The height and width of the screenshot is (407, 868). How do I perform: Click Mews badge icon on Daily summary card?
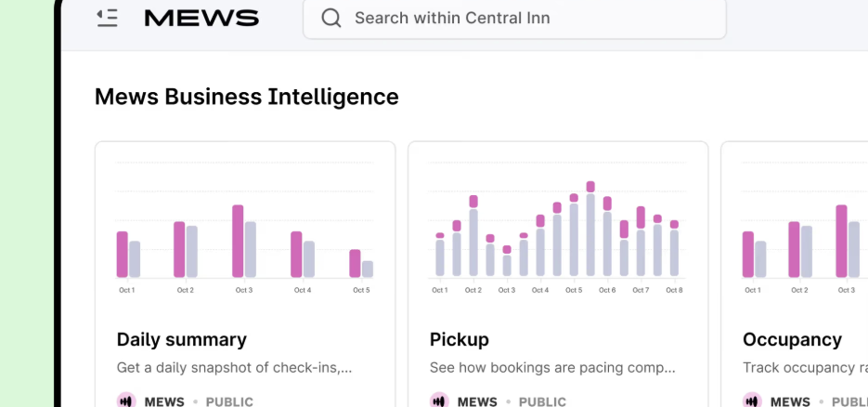pos(126,401)
